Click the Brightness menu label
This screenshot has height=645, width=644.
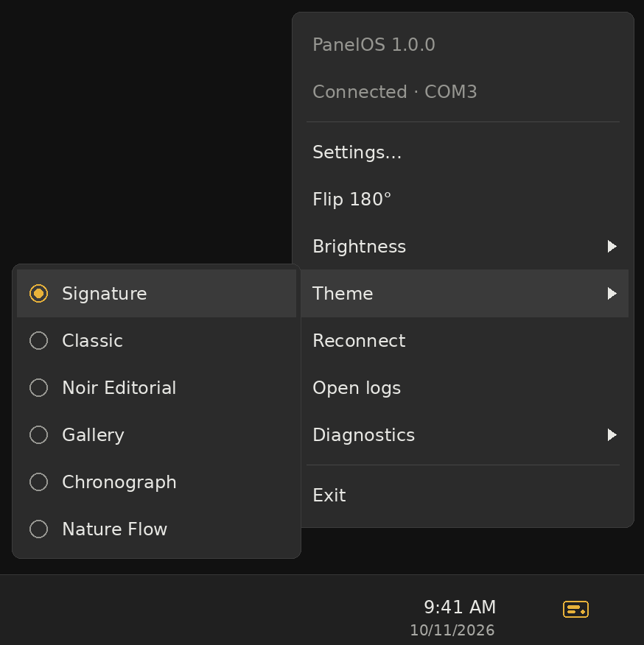[359, 247]
